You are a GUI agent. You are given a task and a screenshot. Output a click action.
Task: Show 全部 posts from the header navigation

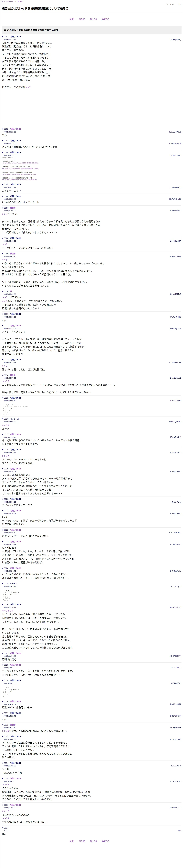coord(72,19)
